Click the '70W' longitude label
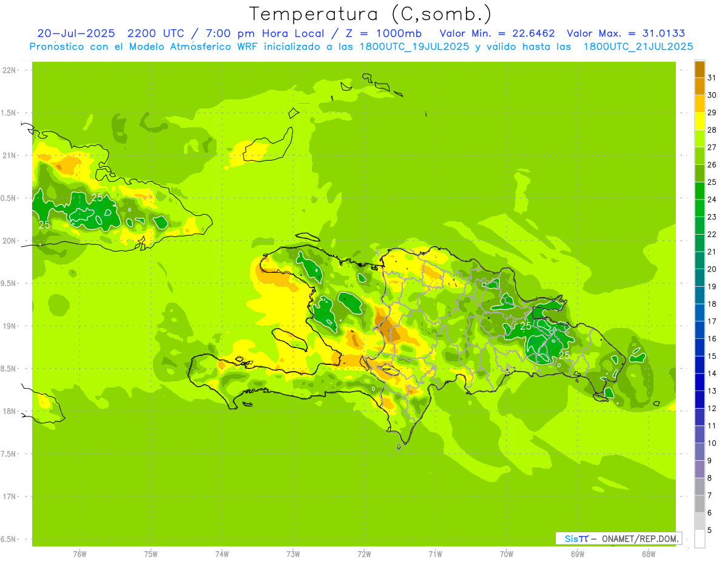Image resolution: width=728 pixels, height=562 pixels. pyautogui.click(x=507, y=554)
